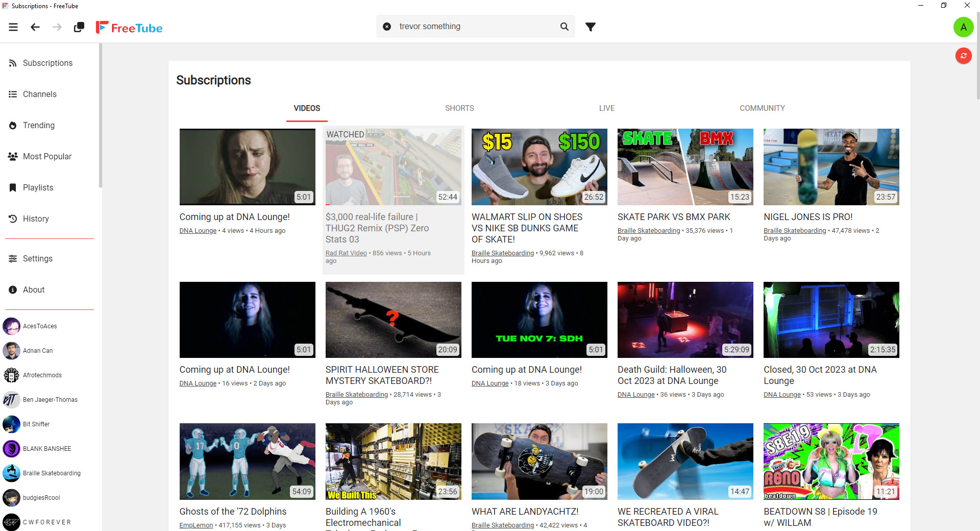Screen dimensions: 980x531
Task: Open Rad Rat Video channel link
Action: [346, 253]
